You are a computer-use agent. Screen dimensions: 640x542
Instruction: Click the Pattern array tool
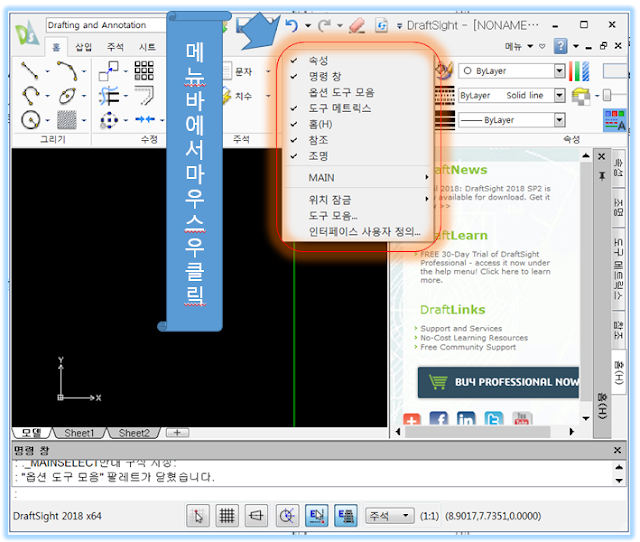pos(144,70)
